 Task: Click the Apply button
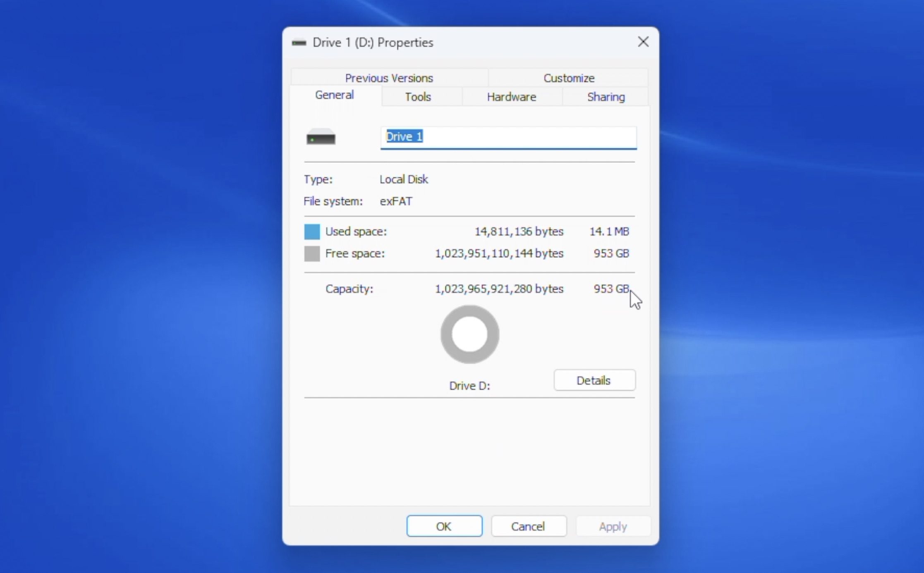(613, 526)
